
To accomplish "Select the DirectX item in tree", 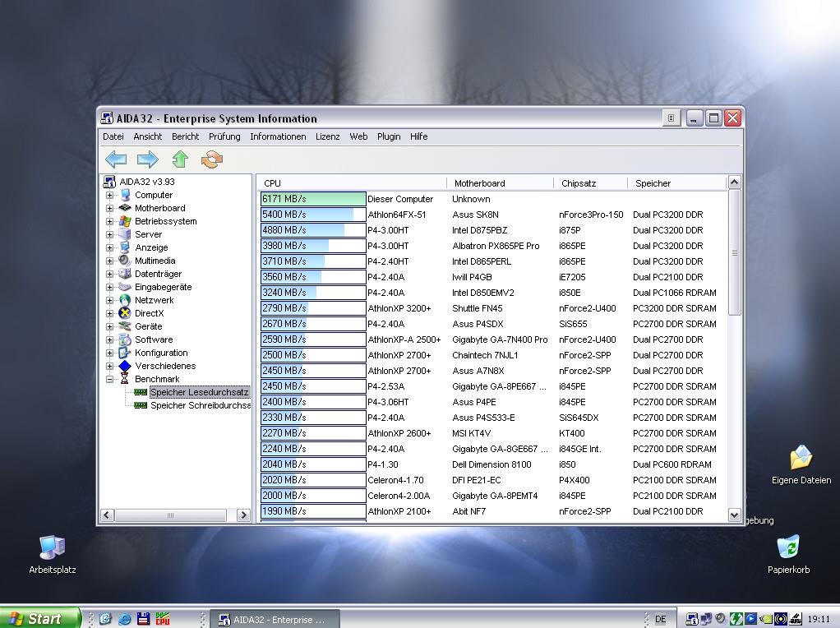I will tap(149, 313).
